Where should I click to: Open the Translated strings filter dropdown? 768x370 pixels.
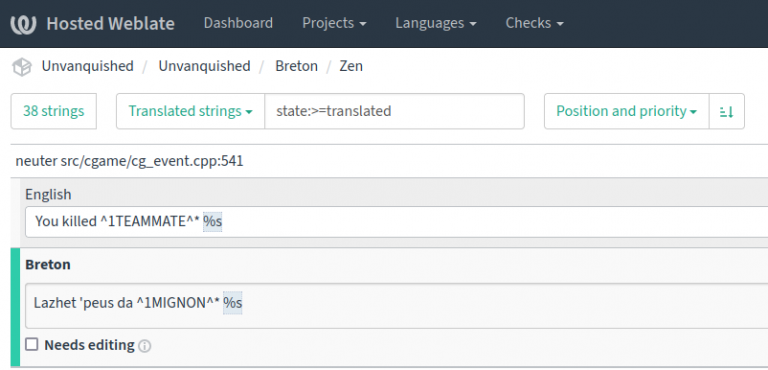191,111
